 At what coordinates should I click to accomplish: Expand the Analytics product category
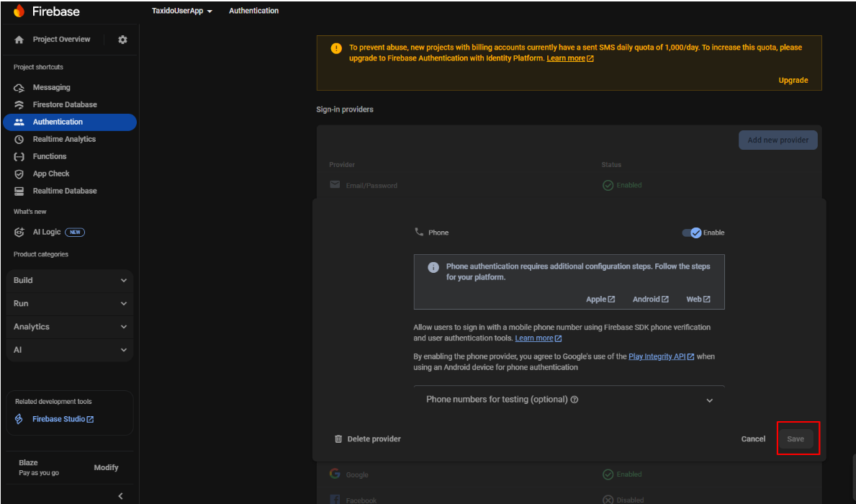click(x=70, y=326)
